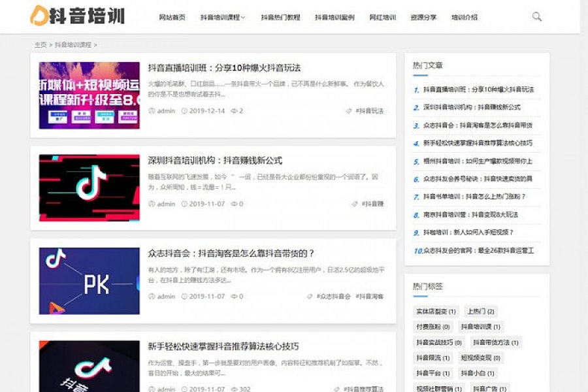This screenshot has height=392, width=588.
Task: Click the tag icon beside #众志抖音会
Action: [310, 297]
